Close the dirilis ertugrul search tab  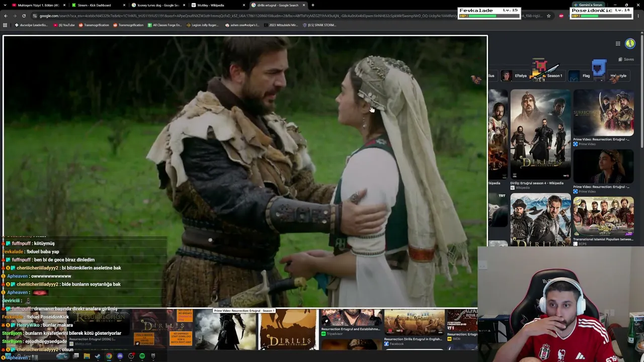(304, 5)
